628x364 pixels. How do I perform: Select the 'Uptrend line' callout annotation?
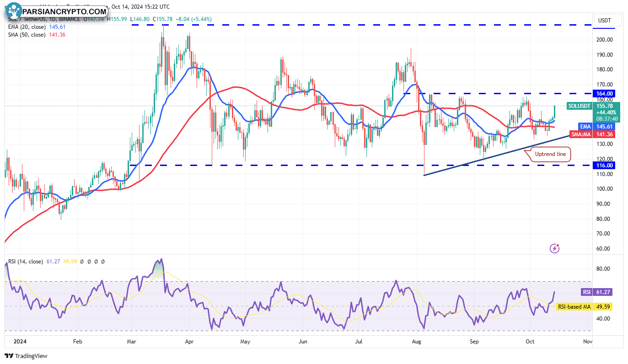pyautogui.click(x=551, y=154)
